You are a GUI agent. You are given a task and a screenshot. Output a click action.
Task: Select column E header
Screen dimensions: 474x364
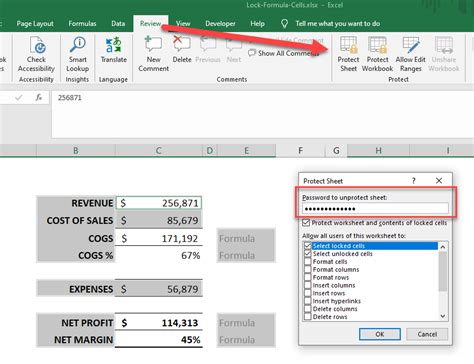coord(246,151)
